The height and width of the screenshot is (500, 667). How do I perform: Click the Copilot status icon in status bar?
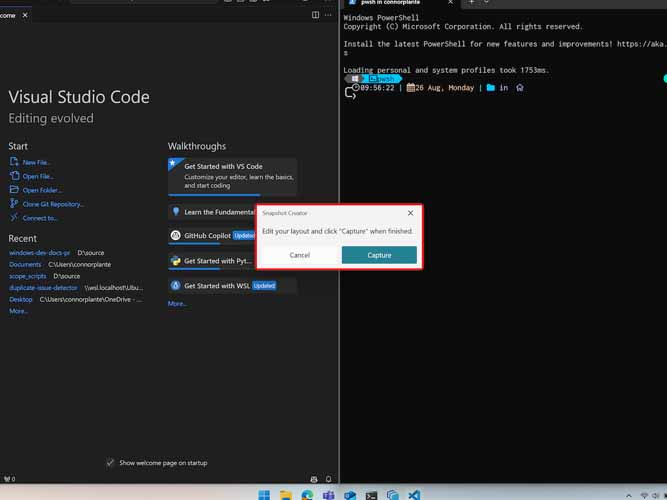[314, 479]
